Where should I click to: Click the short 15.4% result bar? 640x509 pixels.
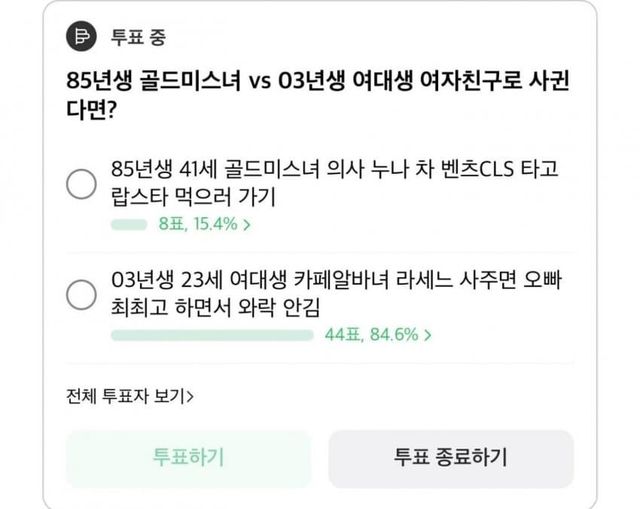tap(130, 225)
